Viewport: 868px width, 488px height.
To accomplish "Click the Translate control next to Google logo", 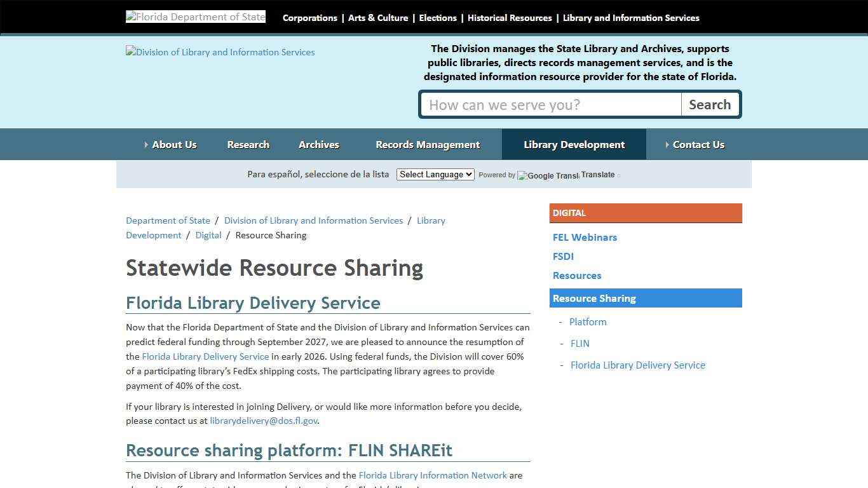I will coord(598,174).
